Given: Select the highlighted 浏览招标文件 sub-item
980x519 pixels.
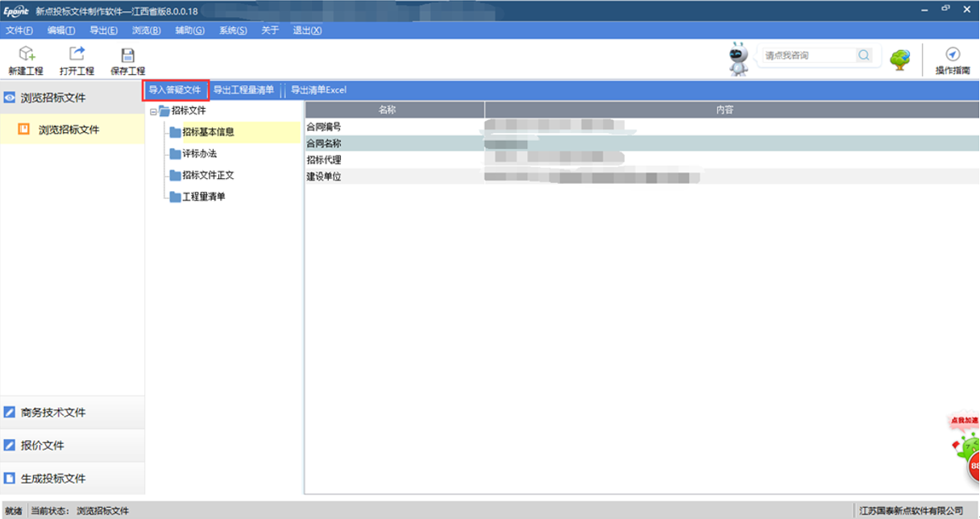Looking at the screenshot, I should coord(73,129).
